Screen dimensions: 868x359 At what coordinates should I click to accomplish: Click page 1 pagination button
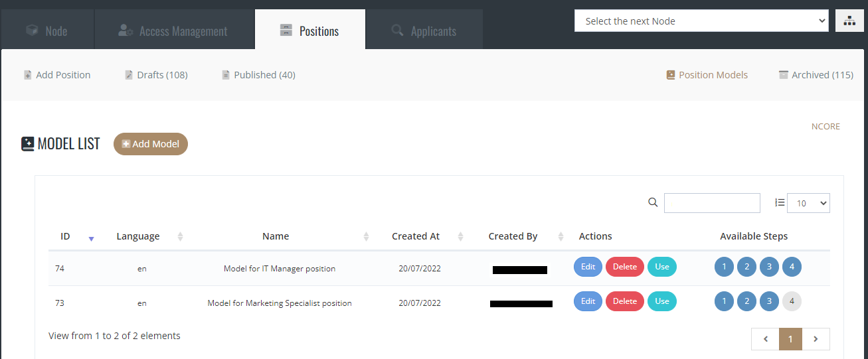(x=790, y=339)
